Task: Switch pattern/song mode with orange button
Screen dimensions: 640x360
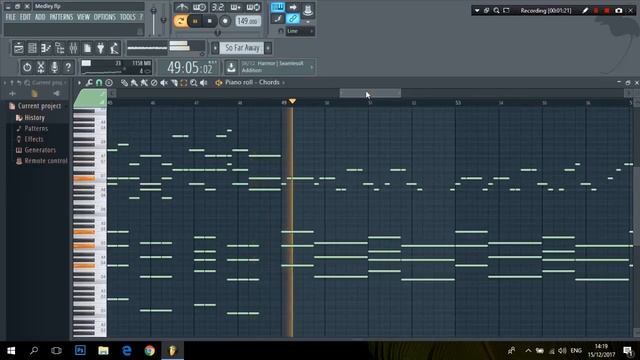Action: point(180,21)
